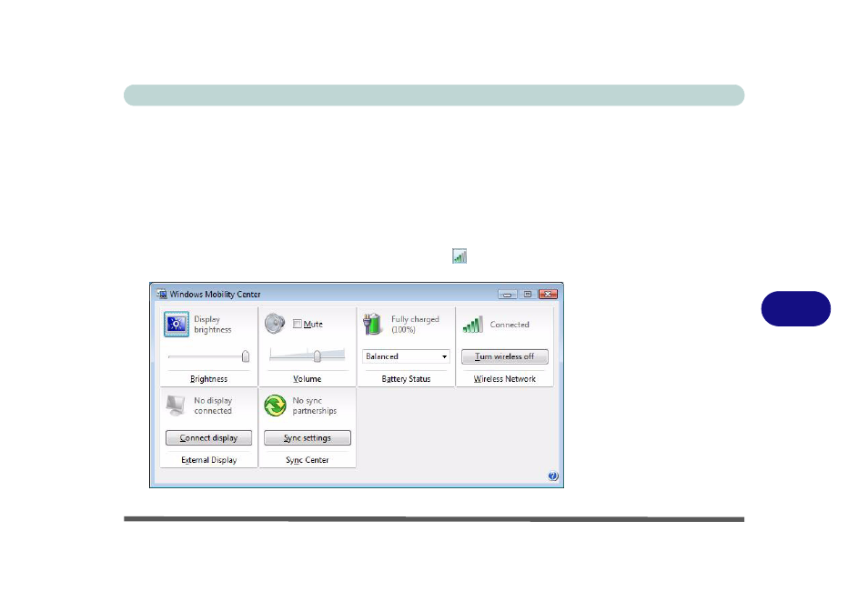Close the Windows Mobility Center window
The width and height of the screenshot is (868, 611).
coord(548,295)
